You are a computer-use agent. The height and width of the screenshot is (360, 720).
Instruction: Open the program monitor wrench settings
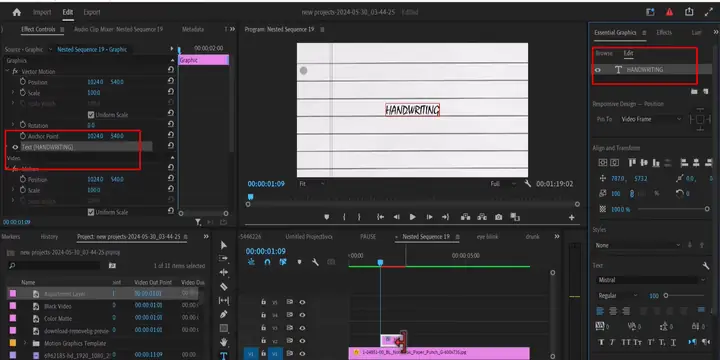coord(527,183)
